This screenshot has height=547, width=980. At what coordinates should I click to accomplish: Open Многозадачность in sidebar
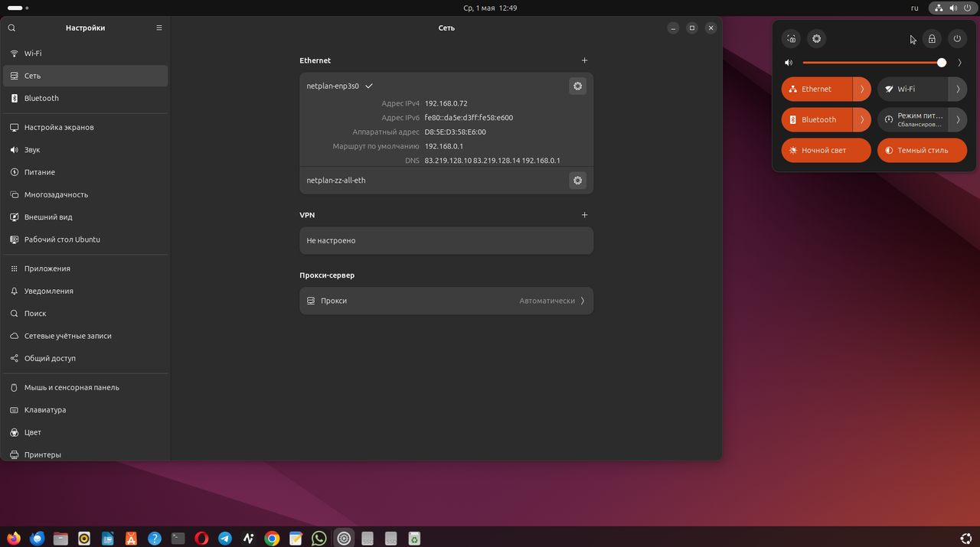(x=85, y=194)
